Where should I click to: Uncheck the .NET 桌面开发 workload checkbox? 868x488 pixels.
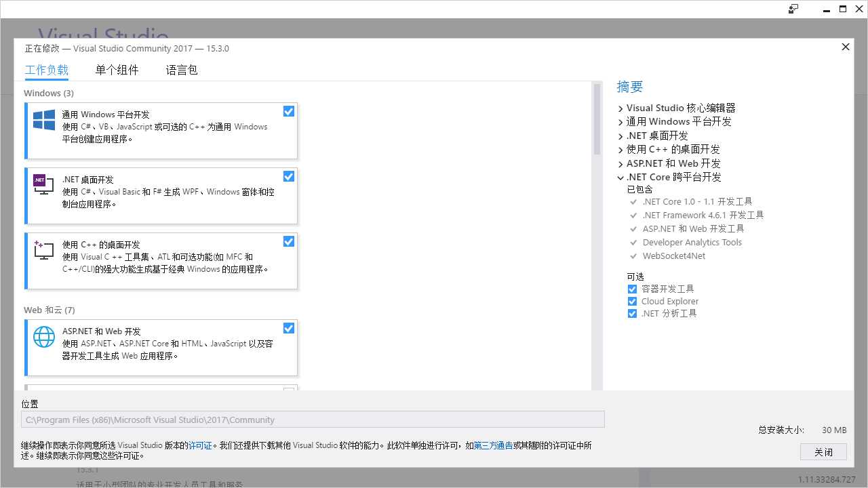(289, 176)
